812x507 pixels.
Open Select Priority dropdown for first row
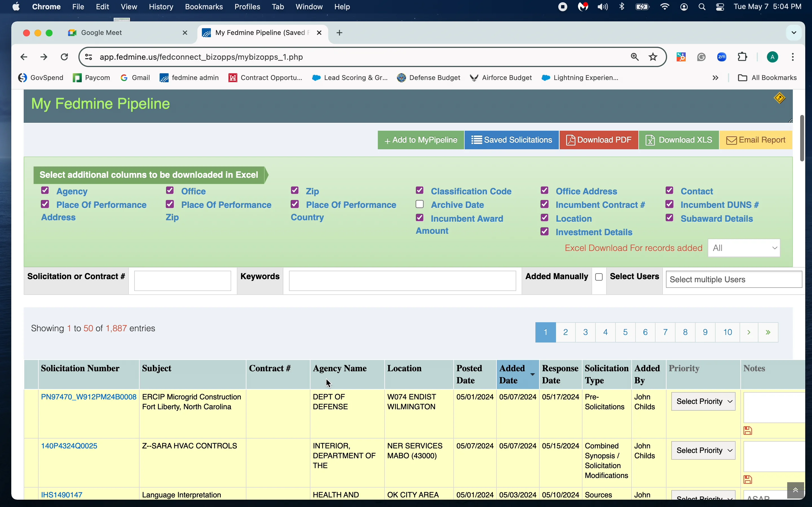(x=703, y=401)
